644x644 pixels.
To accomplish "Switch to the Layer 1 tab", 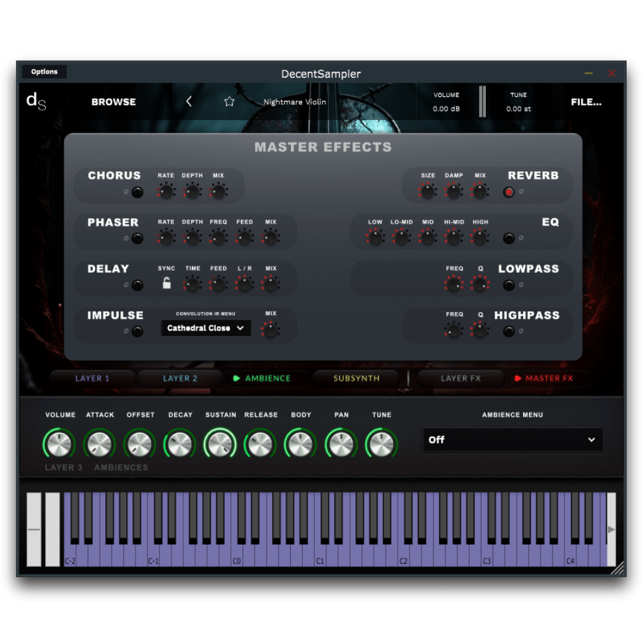I will (92, 378).
